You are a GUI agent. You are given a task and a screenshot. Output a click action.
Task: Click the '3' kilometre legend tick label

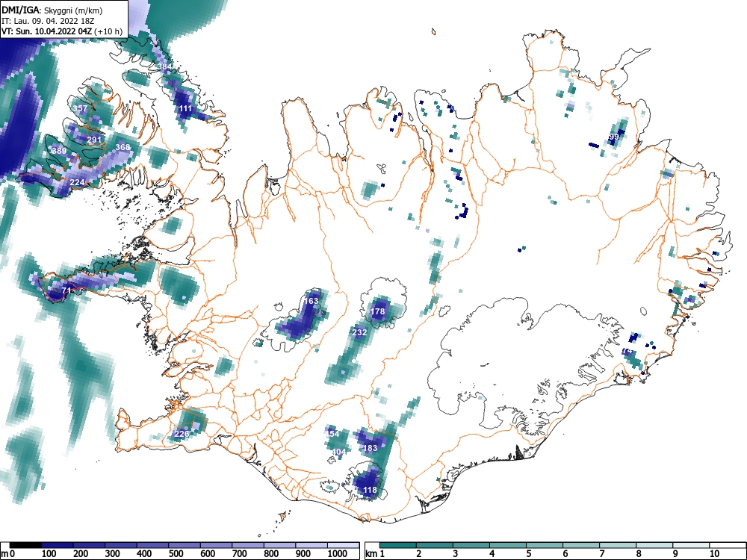[x=455, y=554]
